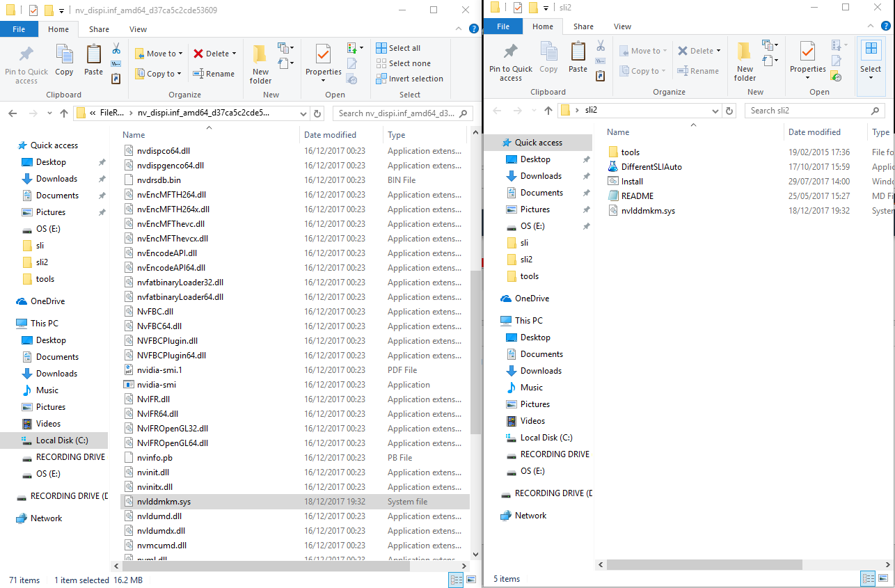
Task: Open the tools folder in right pane
Action: (631, 151)
